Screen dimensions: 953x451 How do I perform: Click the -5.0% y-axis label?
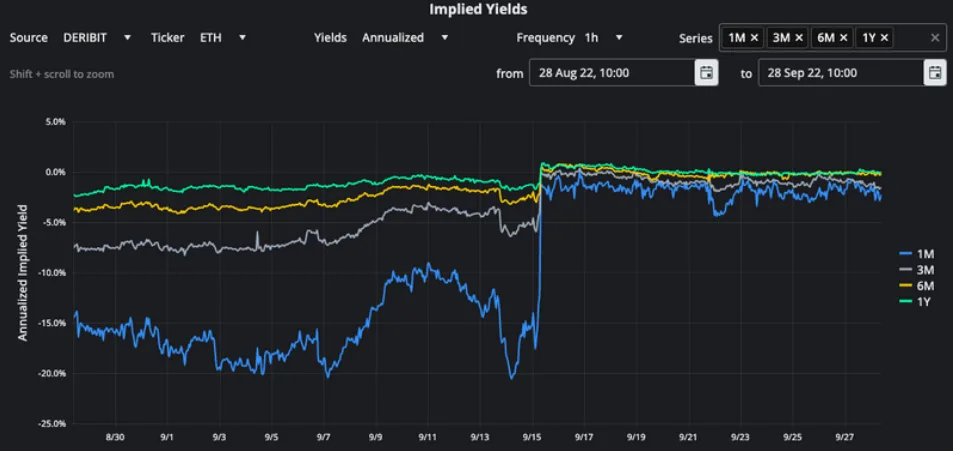click(53, 222)
